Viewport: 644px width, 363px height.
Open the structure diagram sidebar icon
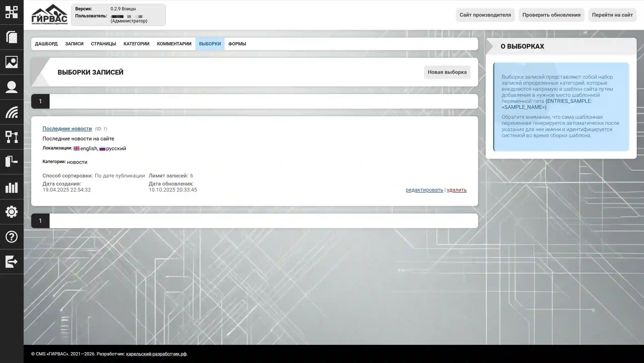[12, 137]
